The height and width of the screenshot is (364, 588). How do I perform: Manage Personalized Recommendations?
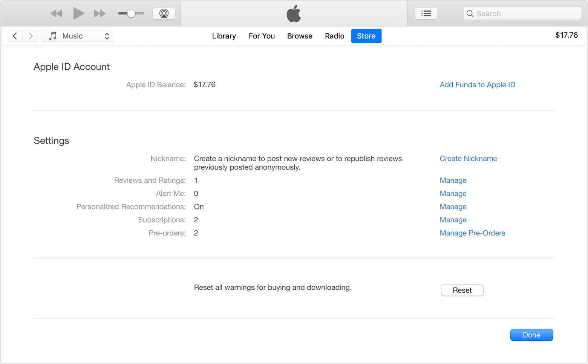pyautogui.click(x=453, y=207)
